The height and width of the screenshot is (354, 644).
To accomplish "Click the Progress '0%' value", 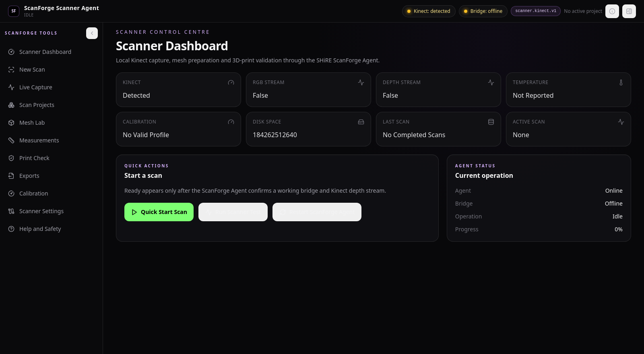I will pos(619,229).
